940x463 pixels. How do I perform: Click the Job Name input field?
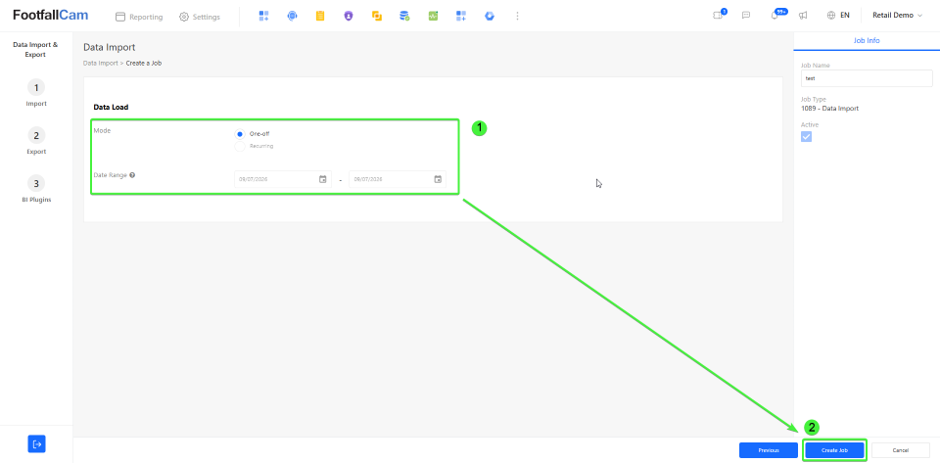pyautogui.click(x=866, y=78)
